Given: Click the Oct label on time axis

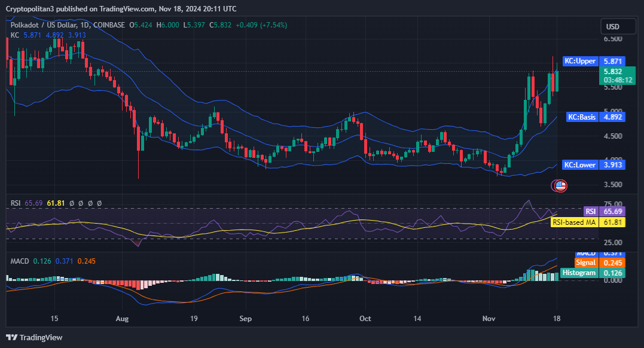Looking at the screenshot, I should (x=365, y=319).
